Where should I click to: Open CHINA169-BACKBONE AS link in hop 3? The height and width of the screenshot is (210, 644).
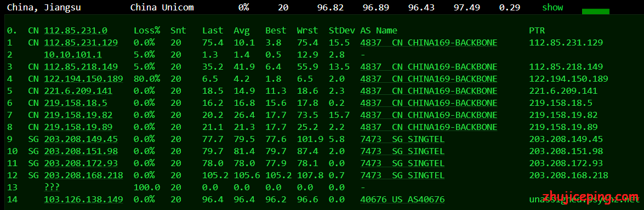click(429, 66)
